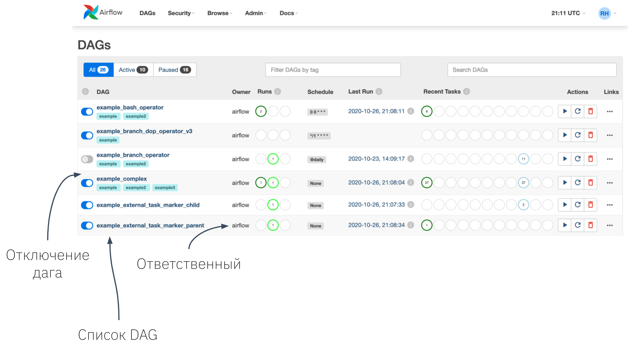Click info icon next to Recent Tasks header
The height and width of the screenshot is (345, 644).
[467, 92]
